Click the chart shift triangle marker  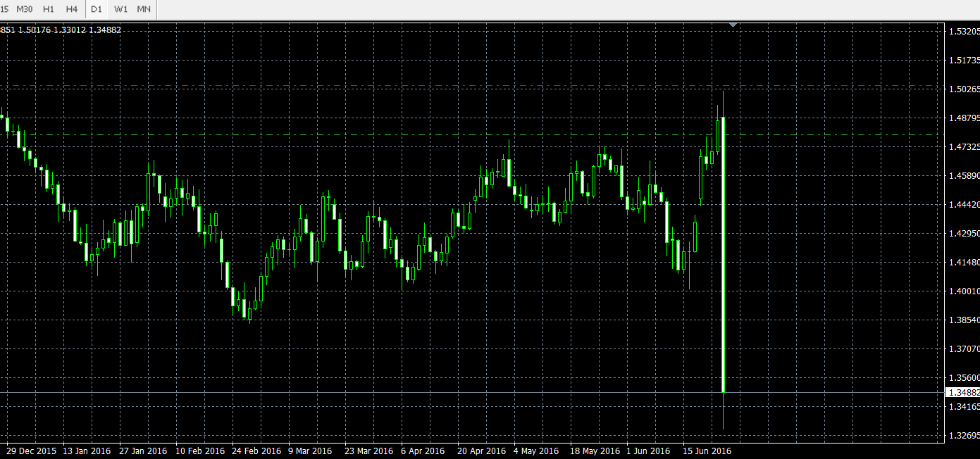click(x=733, y=25)
